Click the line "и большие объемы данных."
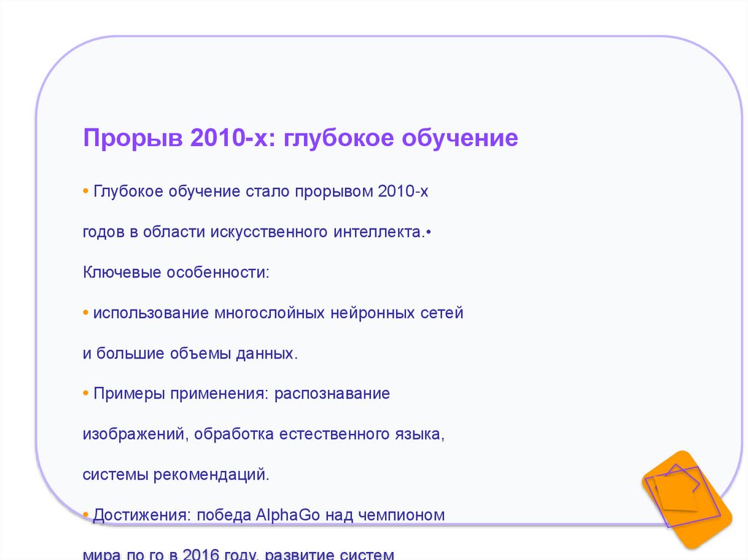The image size is (748, 560). (190, 353)
